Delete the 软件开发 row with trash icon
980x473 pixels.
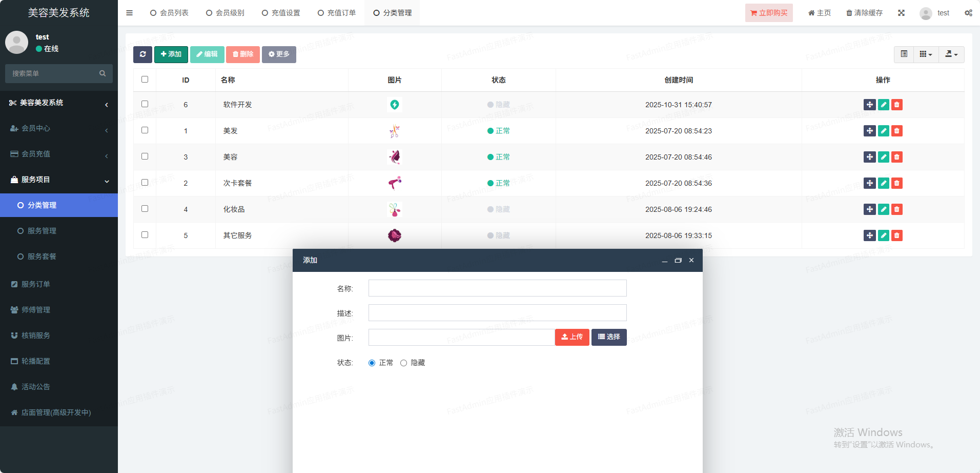point(896,105)
